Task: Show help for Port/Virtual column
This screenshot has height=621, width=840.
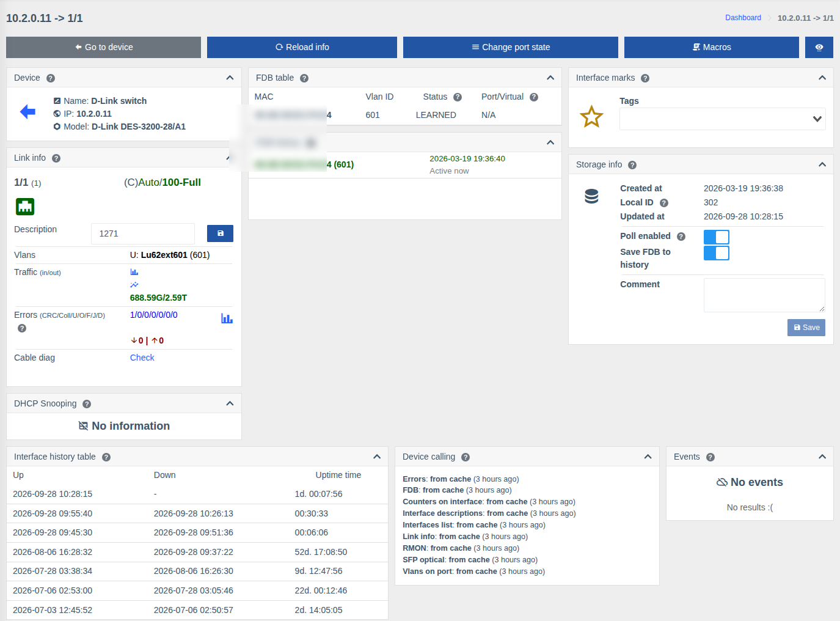Action: (534, 97)
